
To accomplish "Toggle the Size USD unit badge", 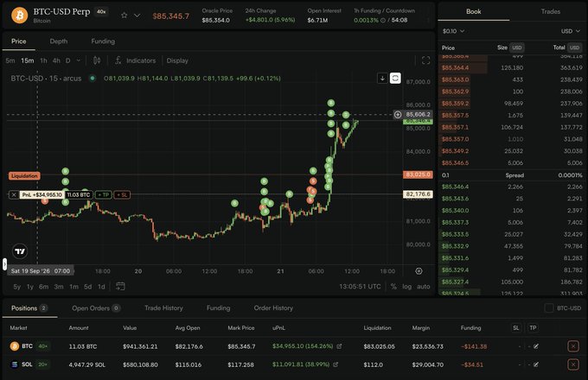I will pos(517,47).
